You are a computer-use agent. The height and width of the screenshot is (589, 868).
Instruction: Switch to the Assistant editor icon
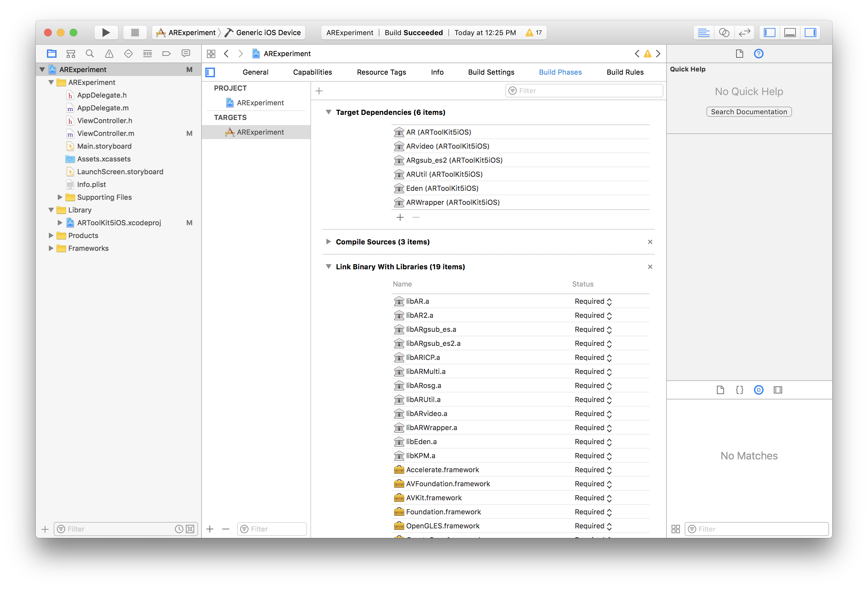724,33
